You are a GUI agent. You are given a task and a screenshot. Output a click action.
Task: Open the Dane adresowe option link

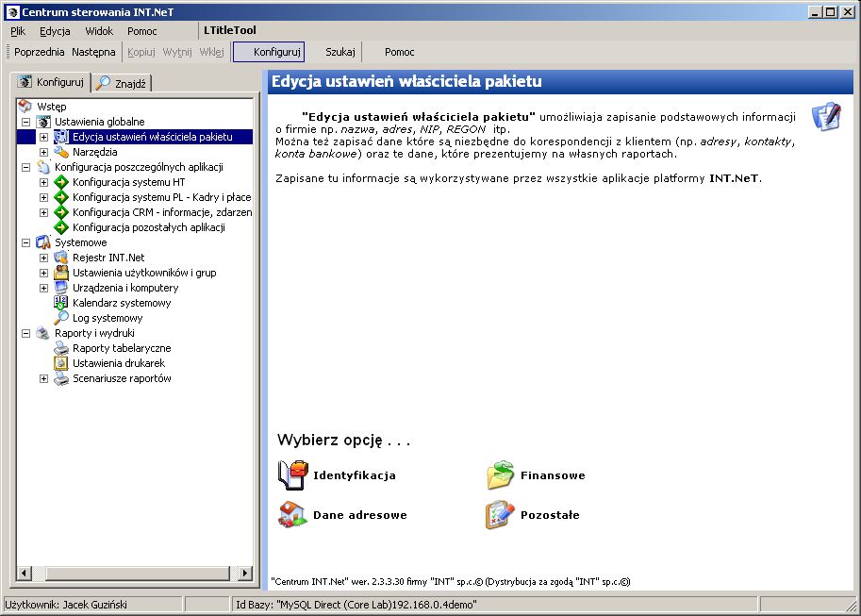tap(359, 515)
